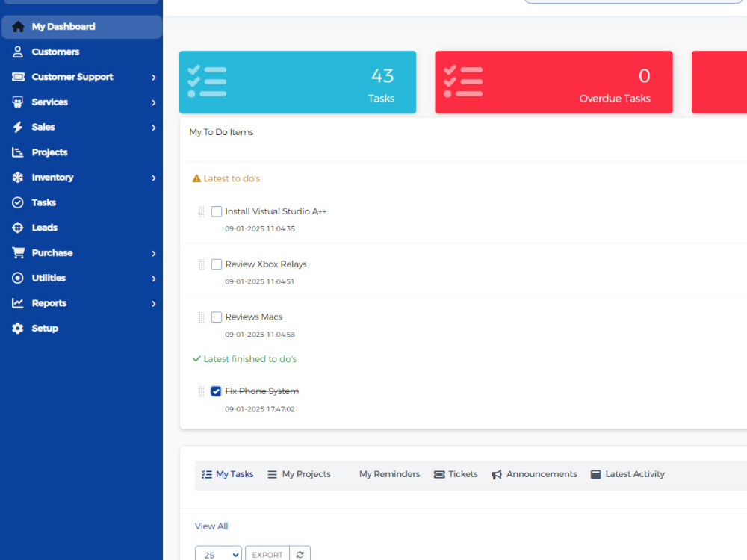Image resolution: width=747 pixels, height=560 pixels.
Task: Check the Install Vistual Studio A++ checkbox
Action: click(x=217, y=211)
